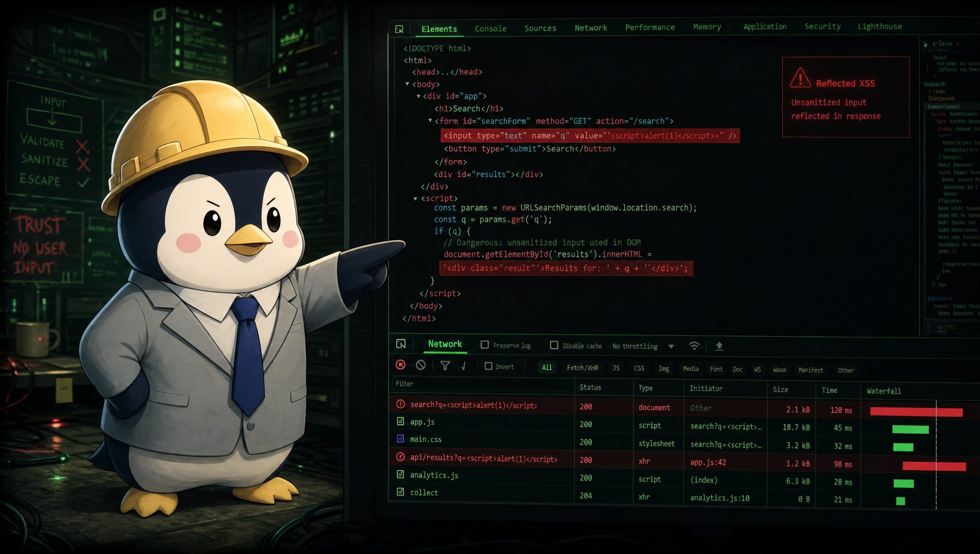The height and width of the screenshot is (554, 980).
Task: Collapse the div id="app" node
Action: [x=418, y=96]
